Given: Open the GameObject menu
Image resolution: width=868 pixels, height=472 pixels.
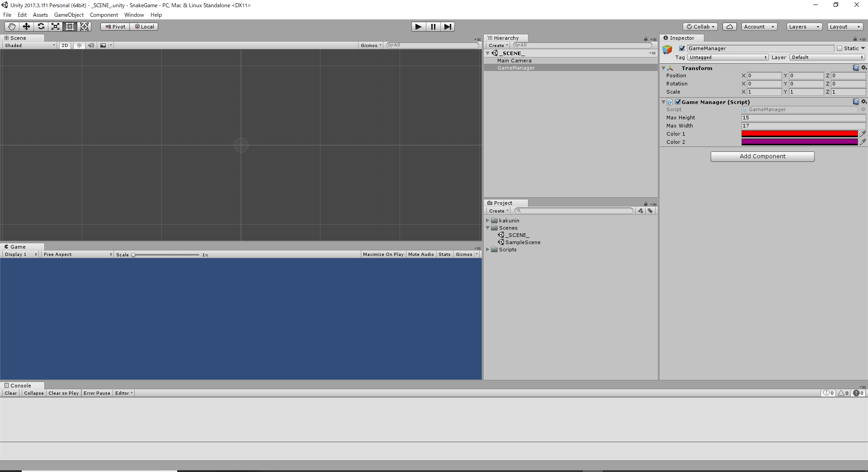Looking at the screenshot, I should coord(69,15).
